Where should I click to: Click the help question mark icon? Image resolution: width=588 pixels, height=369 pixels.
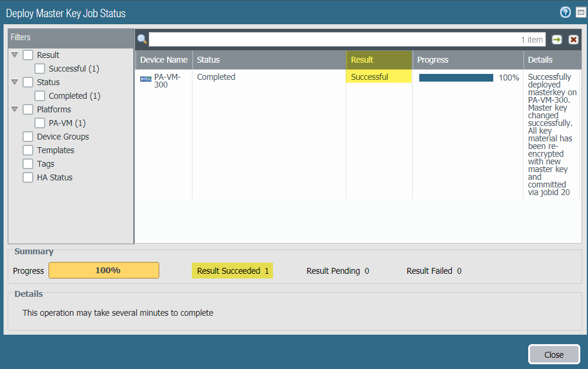tap(565, 12)
